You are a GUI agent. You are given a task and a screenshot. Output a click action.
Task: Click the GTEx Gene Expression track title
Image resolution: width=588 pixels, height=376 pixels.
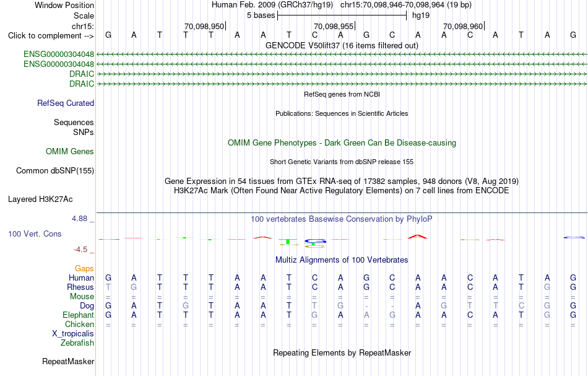[x=342, y=181]
